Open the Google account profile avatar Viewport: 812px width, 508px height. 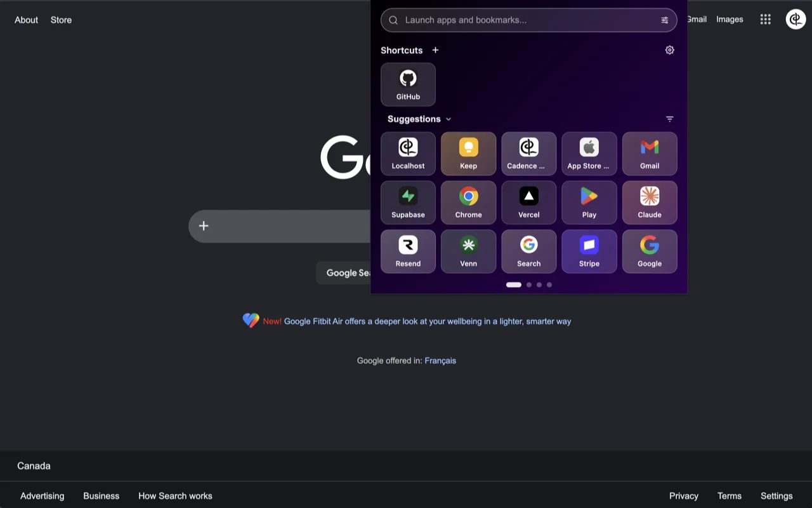coord(796,20)
